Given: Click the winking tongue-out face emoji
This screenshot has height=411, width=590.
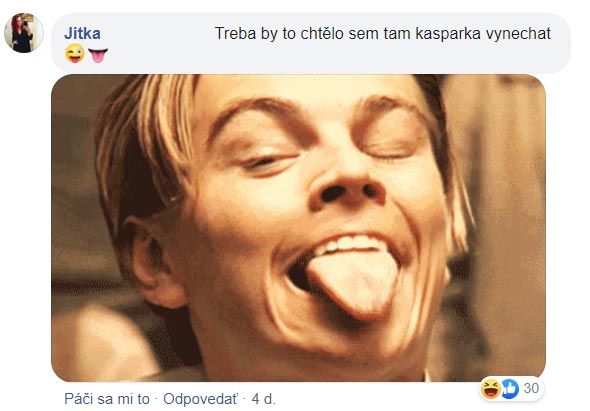Looking at the screenshot, I should [75, 53].
